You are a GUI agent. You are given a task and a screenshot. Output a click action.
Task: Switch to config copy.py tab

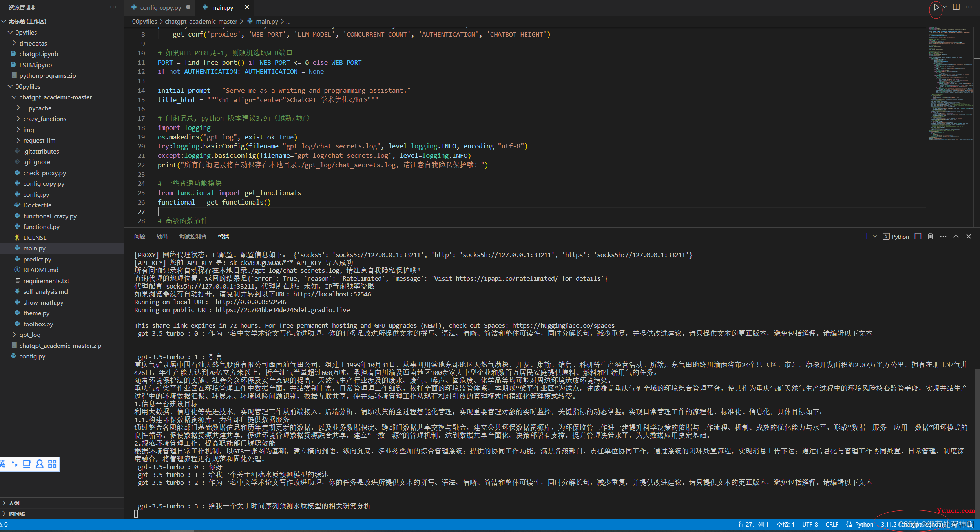coord(161,7)
